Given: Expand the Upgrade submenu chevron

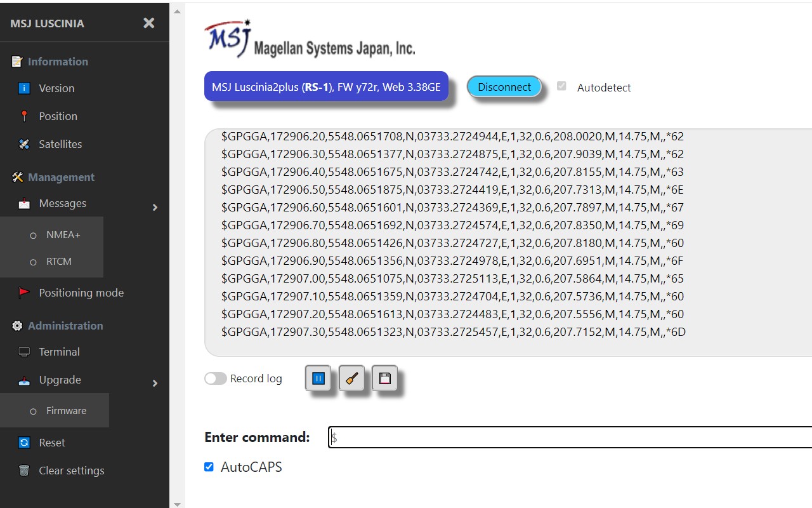Looking at the screenshot, I should click(154, 384).
